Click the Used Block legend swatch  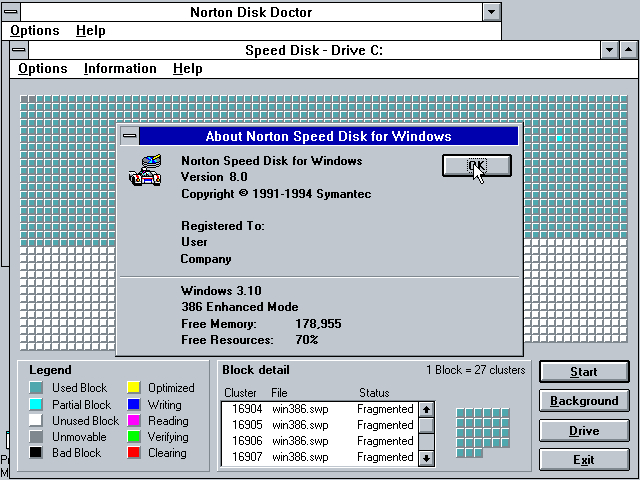[x=36, y=388]
